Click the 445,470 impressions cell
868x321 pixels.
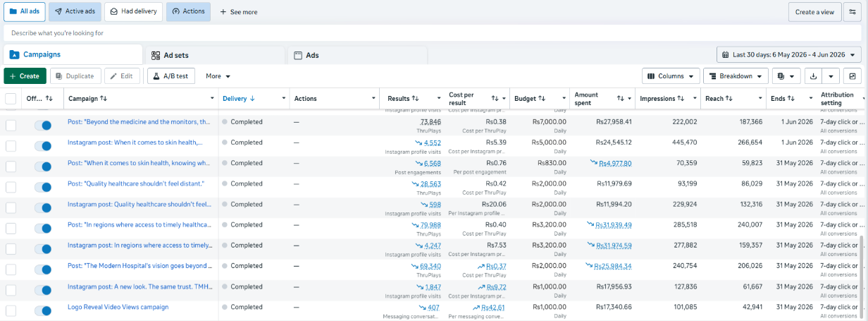683,143
